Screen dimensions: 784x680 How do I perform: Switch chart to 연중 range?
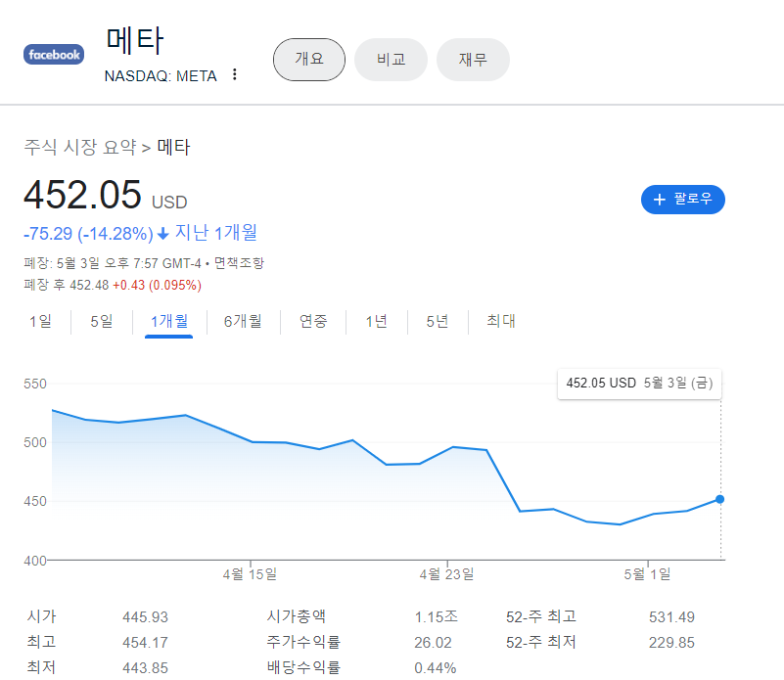(x=313, y=321)
